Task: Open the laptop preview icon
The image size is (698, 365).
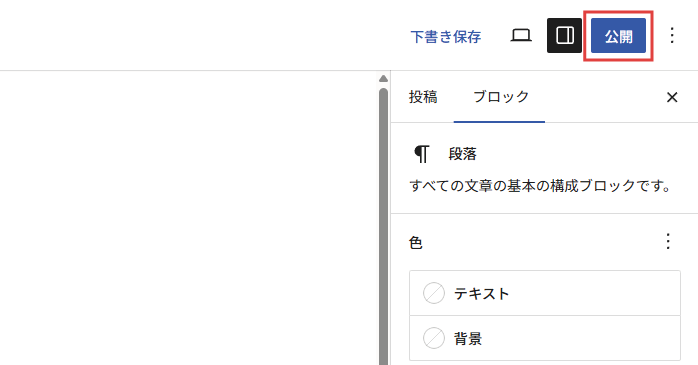Action: click(x=521, y=36)
